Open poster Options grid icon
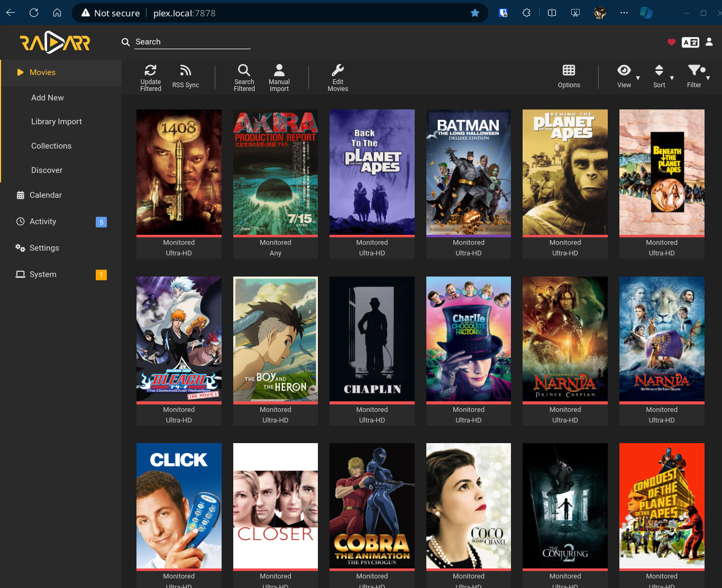Viewport: 722px width, 588px height. [x=569, y=71]
